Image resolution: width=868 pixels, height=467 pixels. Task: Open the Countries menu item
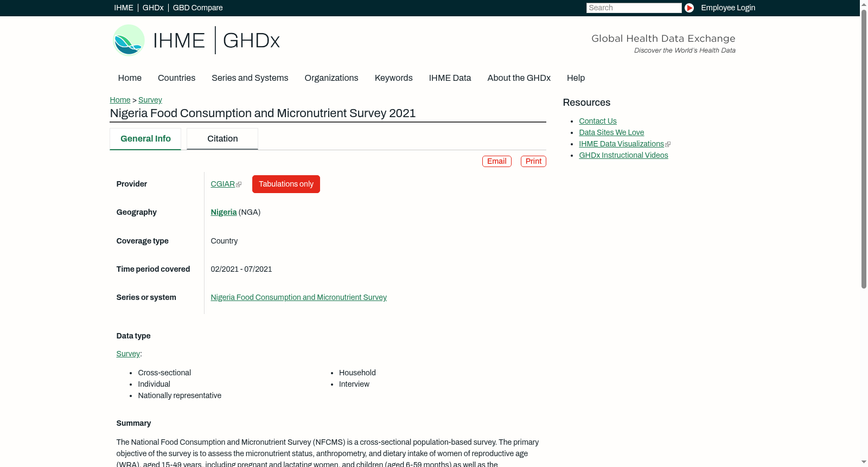(x=176, y=78)
